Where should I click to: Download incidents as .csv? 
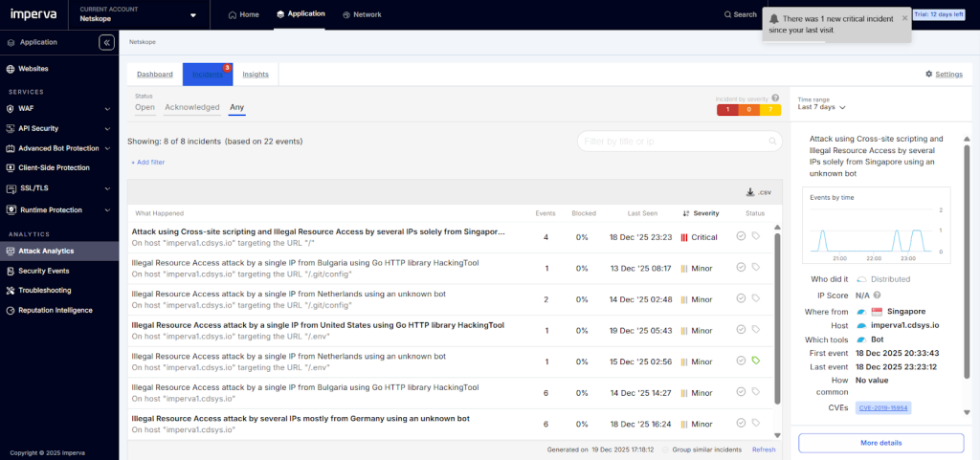[x=758, y=192]
